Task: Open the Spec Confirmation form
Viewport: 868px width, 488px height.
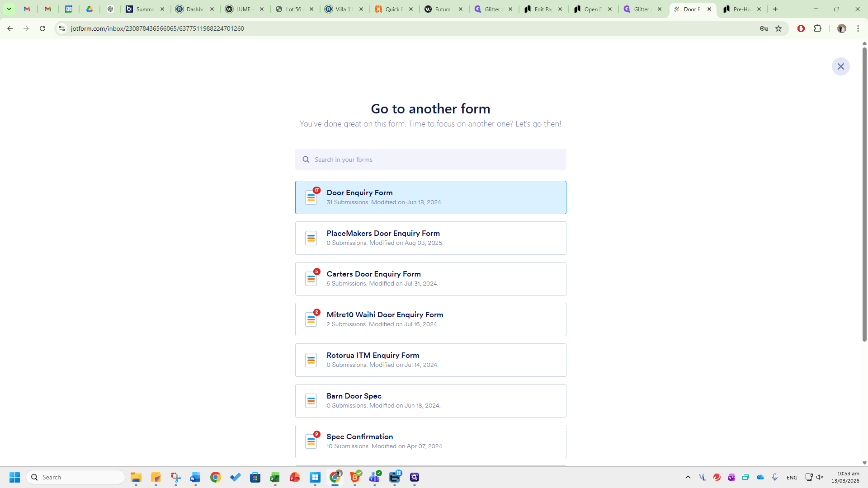Action: [430, 441]
